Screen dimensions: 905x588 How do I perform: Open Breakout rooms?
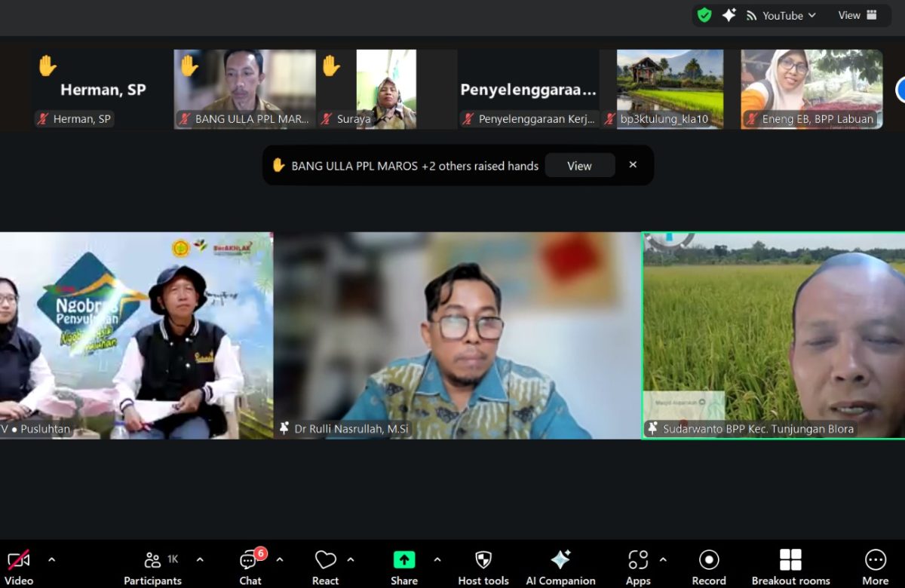[x=790, y=567]
